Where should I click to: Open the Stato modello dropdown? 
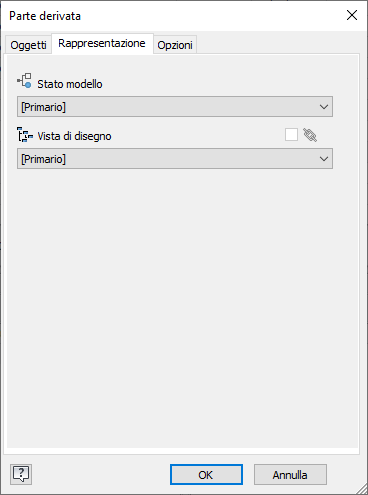pyautogui.click(x=175, y=107)
